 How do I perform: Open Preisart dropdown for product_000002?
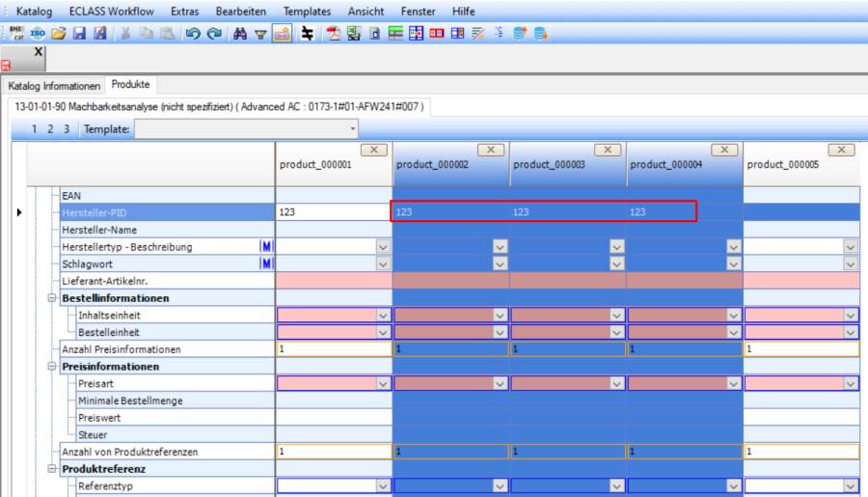tap(500, 383)
